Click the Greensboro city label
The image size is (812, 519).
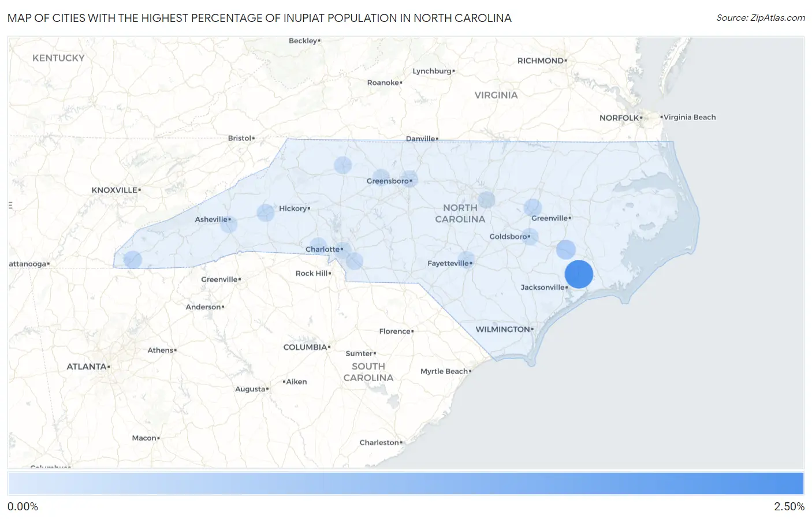[388, 181]
